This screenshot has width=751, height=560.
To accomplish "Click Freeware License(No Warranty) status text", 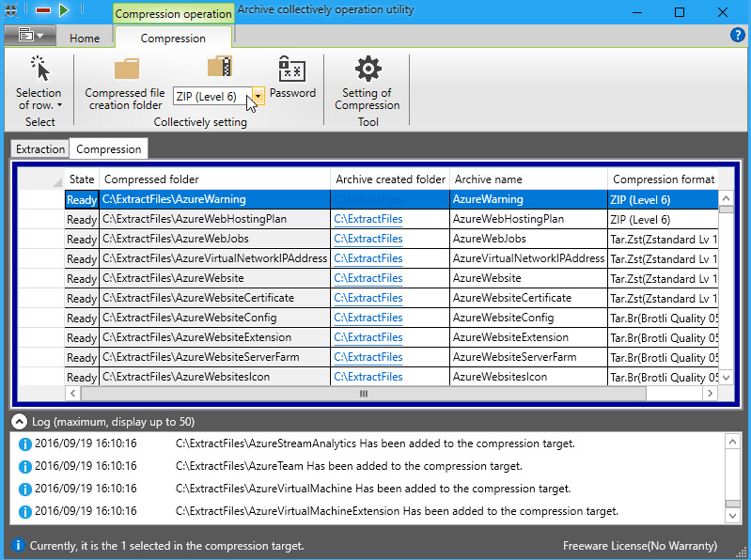I will (x=640, y=546).
